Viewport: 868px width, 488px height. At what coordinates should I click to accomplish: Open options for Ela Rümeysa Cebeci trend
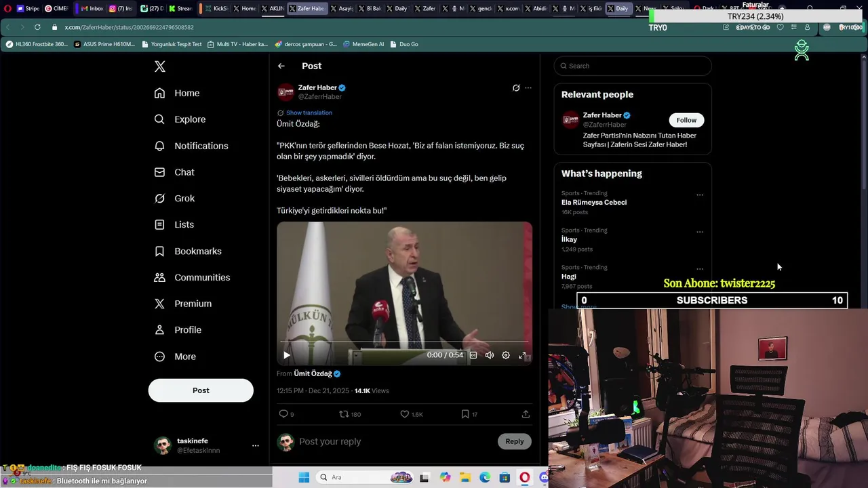coord(700,195)
